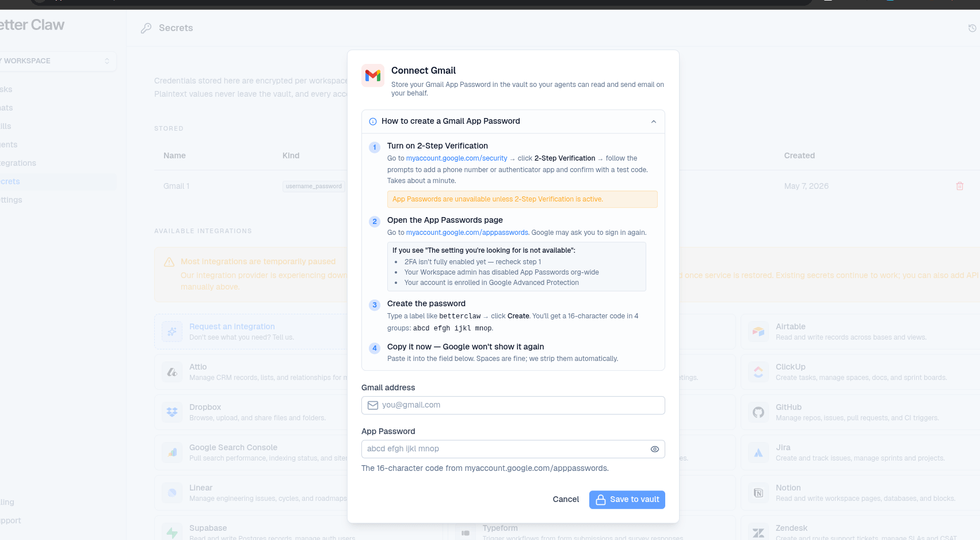
Task: Click the Zendesk integration icon
Action: pos(758,533)
